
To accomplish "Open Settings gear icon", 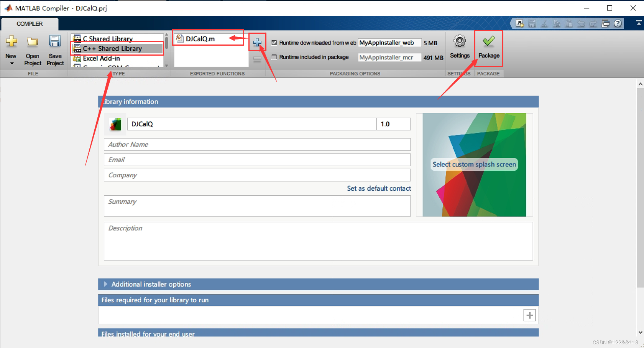I will [x=460, y=41].
